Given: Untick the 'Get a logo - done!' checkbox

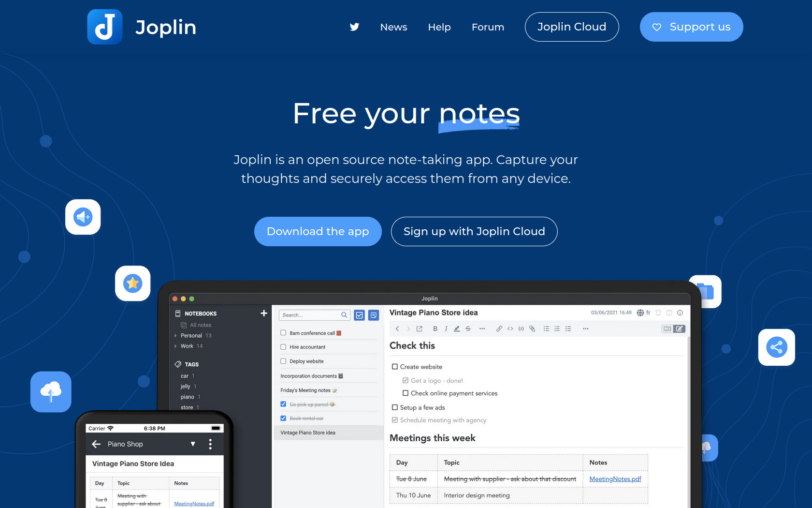Looking at the screenshot, I should click(x=406, y=380).
